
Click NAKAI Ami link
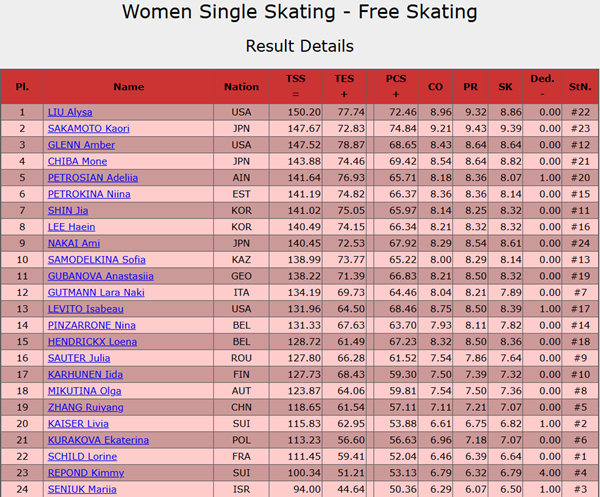point(73,243)
